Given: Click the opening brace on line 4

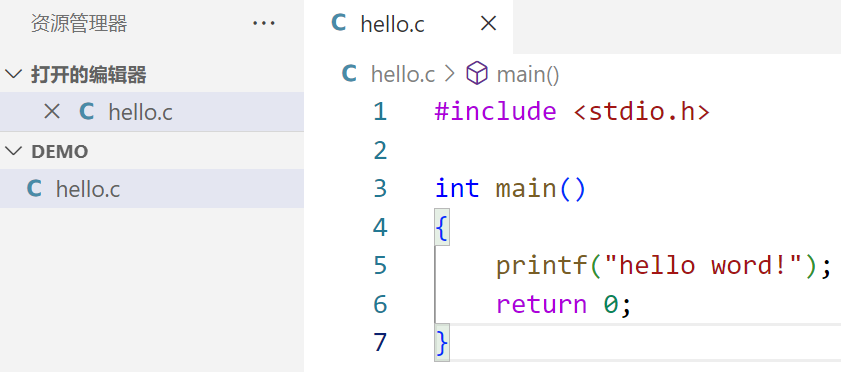Looking at the screenshot, I should click(x=441, y=228).
